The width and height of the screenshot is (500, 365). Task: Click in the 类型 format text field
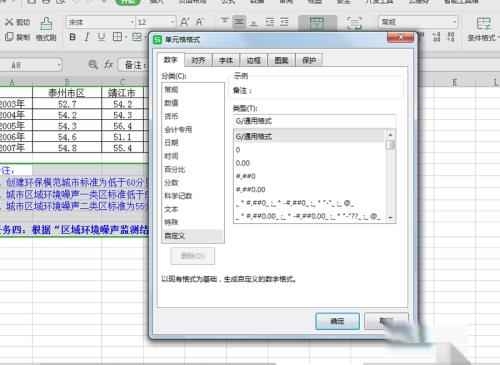tap(314, 121)
